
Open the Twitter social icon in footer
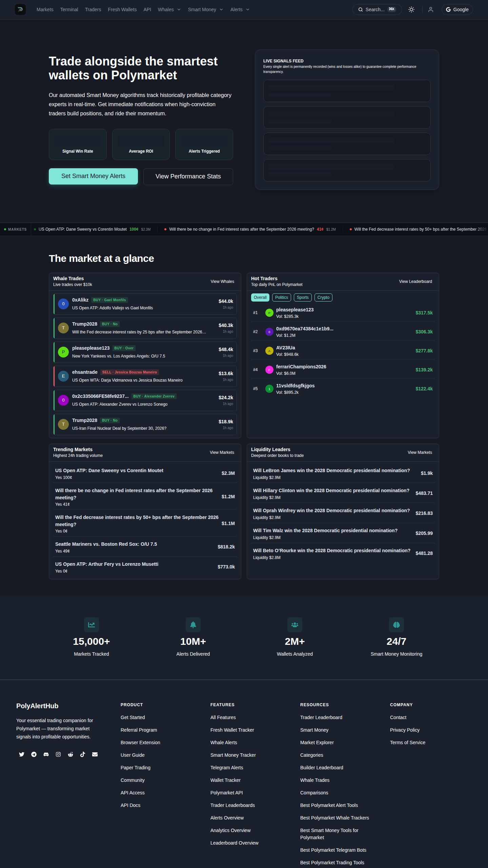[x=22, y=754]
